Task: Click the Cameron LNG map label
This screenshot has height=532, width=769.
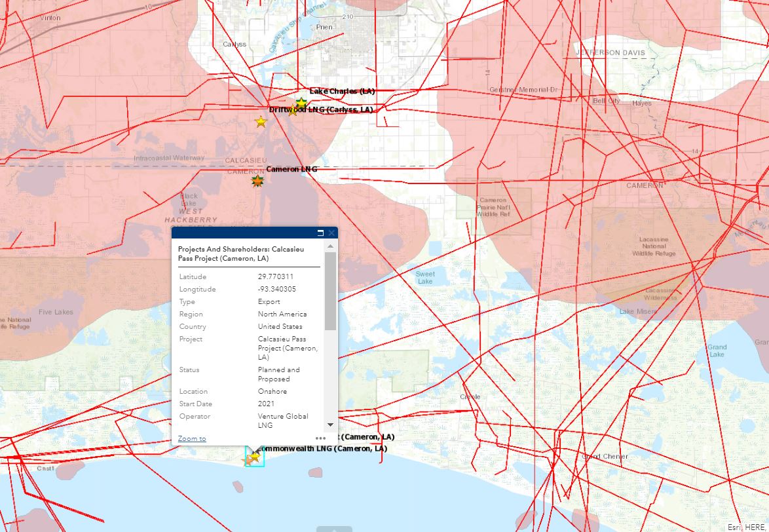Action: coord(291,169)
